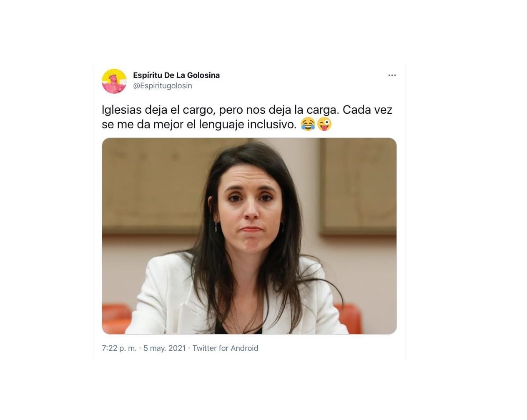The width and height of the screenshot is (527, 420).
Task: Open the @Espiritugolosin handle link
Action: pos(163,86)
